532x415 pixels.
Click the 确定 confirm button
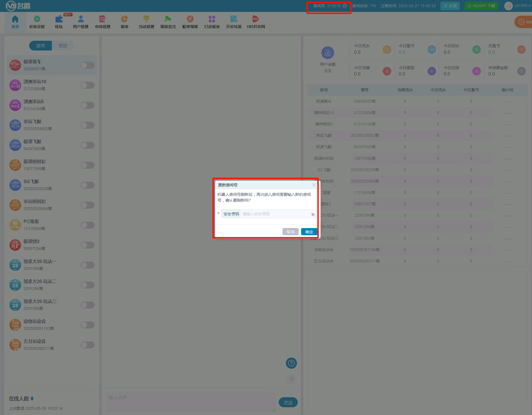[309, 232]
